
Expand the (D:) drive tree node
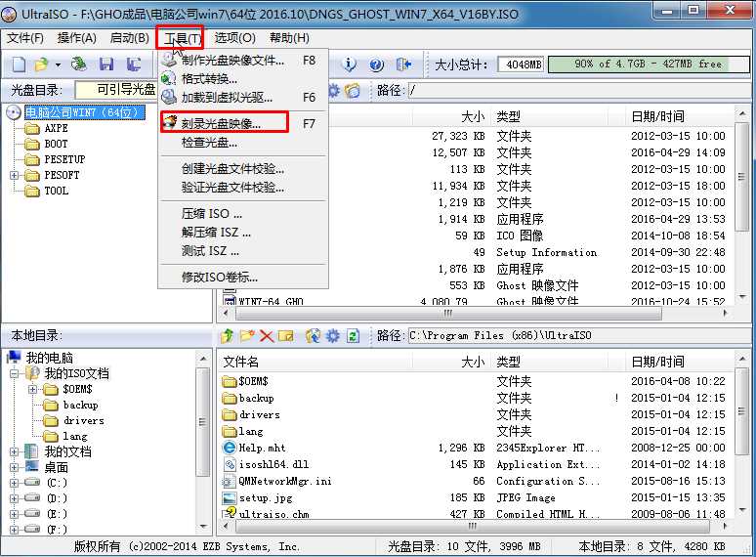tap(14, 498)
